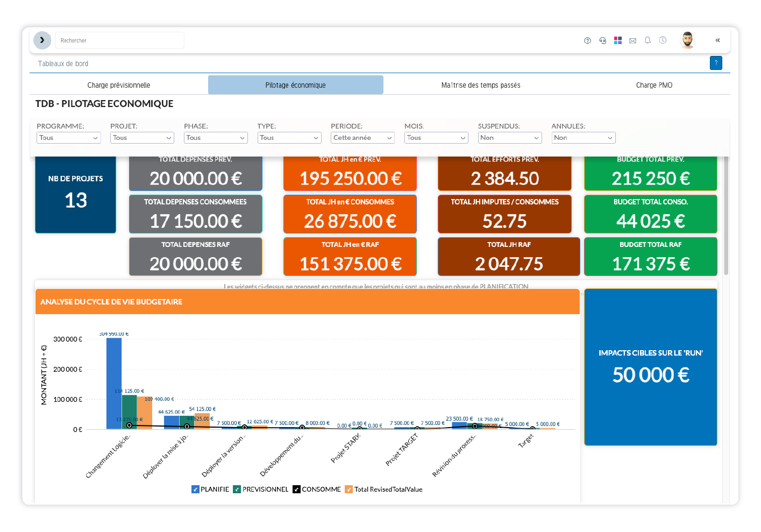This screenshot has width=761, height=532.
Task: Switch to the Maîtrise des temps passés tab
Action: point(480,84)
